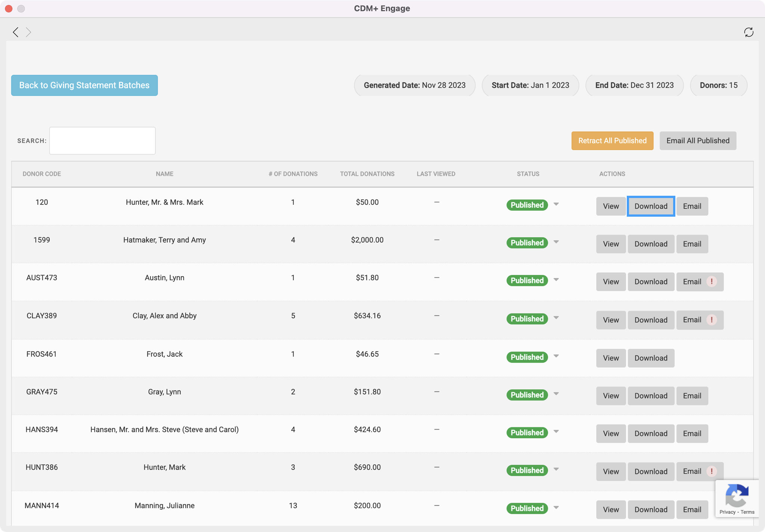765x532 pixels.
Task: Focus the Search input field
Action: point(102,140)
